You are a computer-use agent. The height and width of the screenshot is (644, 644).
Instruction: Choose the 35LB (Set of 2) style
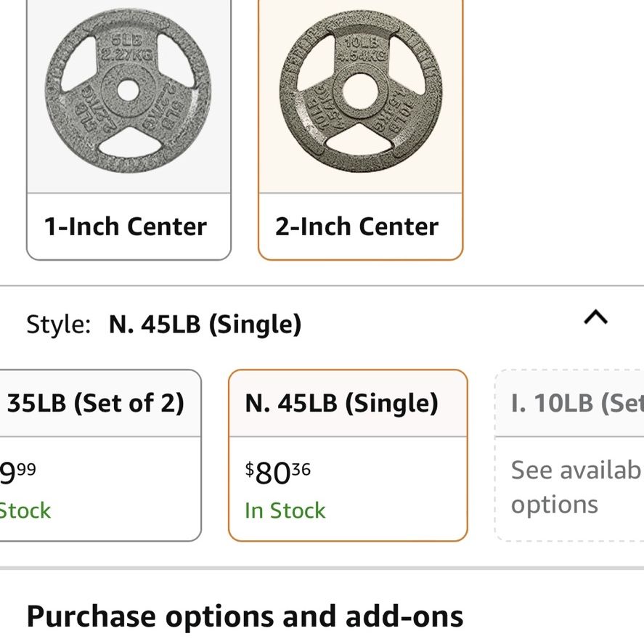(100, 455)
